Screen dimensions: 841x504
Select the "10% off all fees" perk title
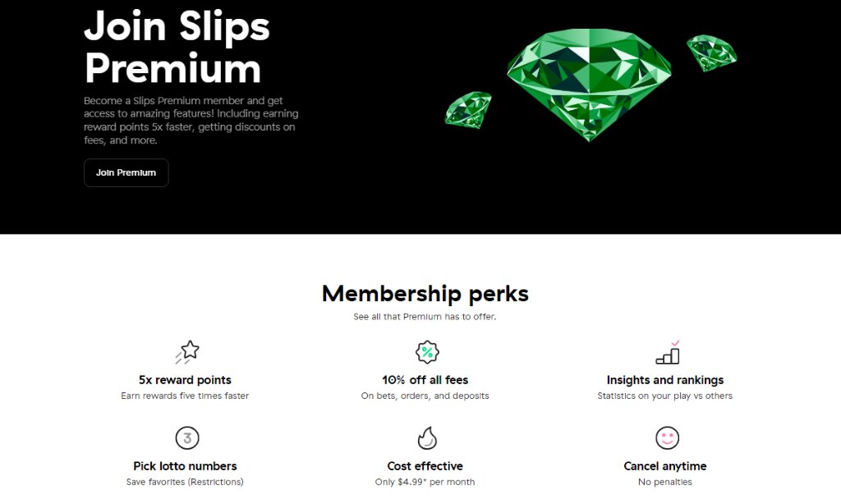[425, 380]
